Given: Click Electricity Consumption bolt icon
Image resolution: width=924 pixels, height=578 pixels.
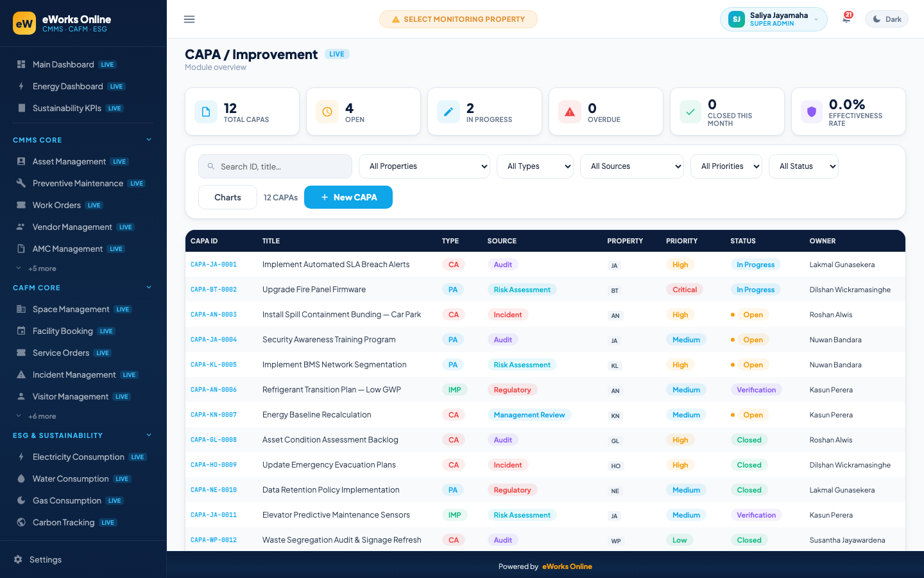Looking at the screenshot, I should point(21,457).
